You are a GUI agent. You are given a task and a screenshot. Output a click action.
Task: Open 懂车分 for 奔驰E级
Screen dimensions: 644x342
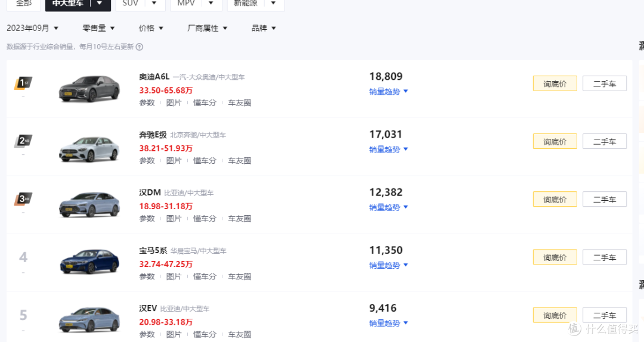point(205,160)
